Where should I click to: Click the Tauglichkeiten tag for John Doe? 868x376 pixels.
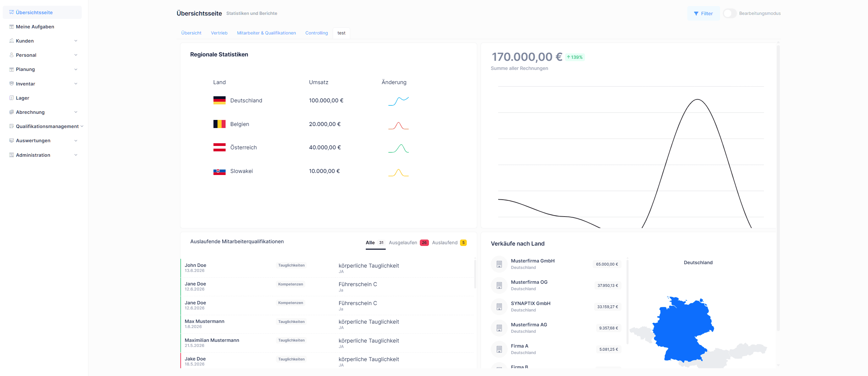(x=291, y=265)
